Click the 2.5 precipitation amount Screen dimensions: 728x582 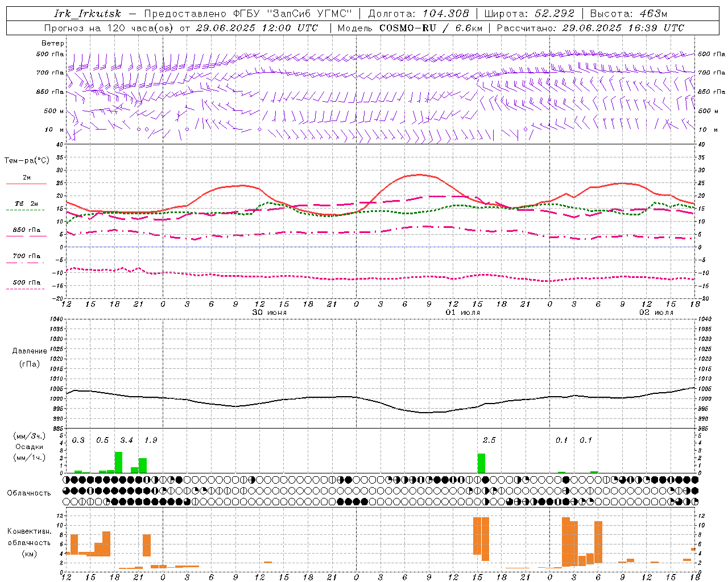click(489, 440)
